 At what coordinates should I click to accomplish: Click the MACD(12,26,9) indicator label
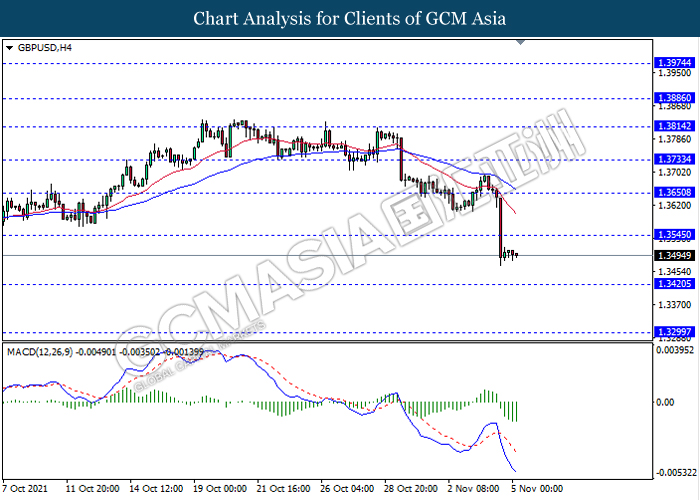point(40,352)
